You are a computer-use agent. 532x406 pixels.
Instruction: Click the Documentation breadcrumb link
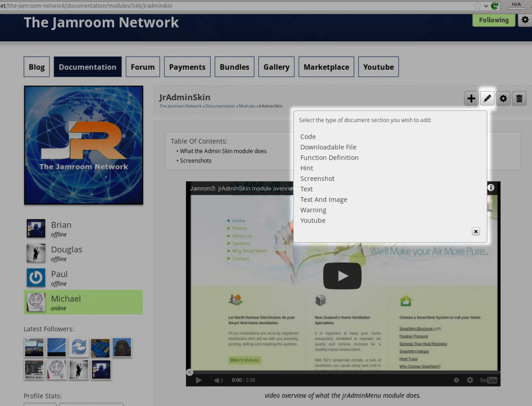pos(220,106)
